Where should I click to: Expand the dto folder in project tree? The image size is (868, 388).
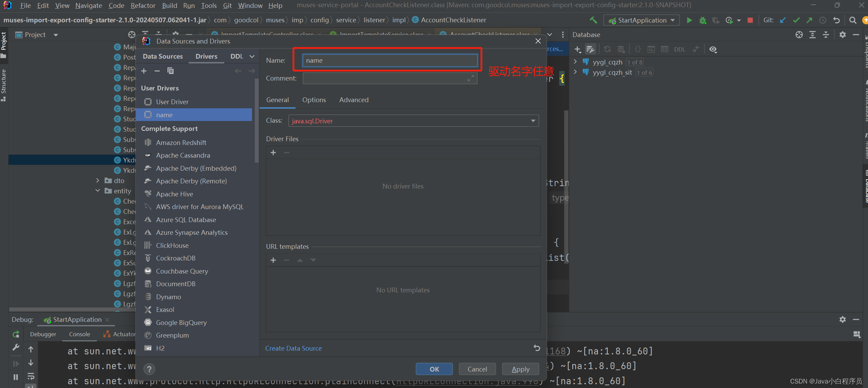click(x=98, y=181)
